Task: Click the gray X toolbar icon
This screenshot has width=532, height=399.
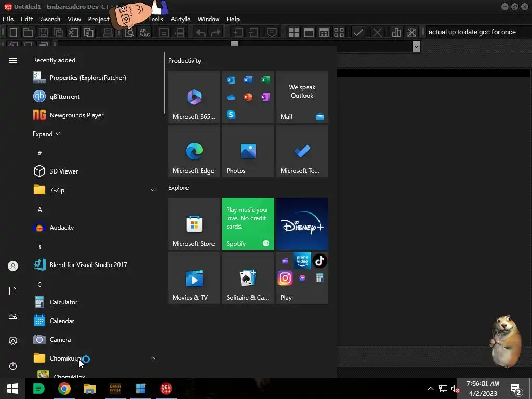Action: [x=377, y=33]
